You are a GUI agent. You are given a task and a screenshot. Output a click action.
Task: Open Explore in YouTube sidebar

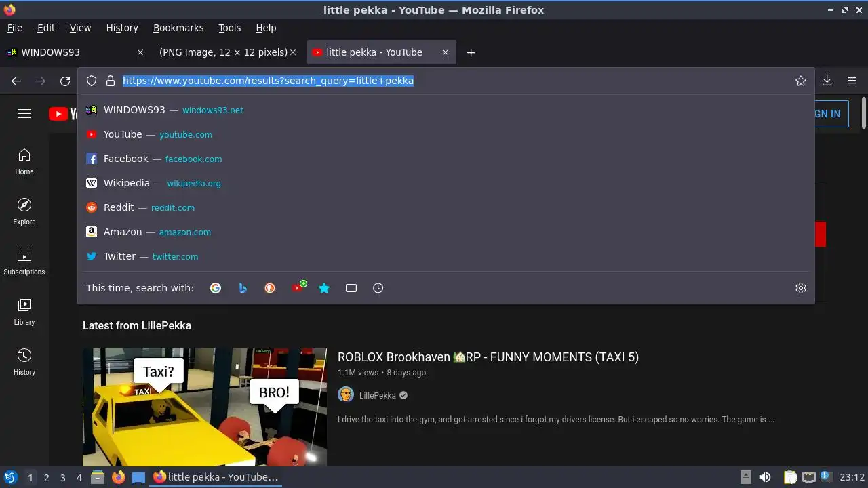pos(24,212)
